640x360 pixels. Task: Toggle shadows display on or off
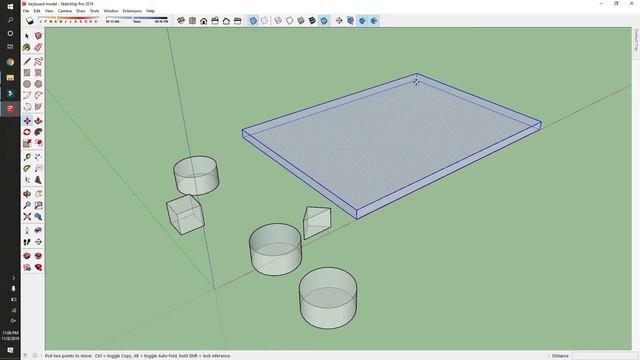click(30, 21)
